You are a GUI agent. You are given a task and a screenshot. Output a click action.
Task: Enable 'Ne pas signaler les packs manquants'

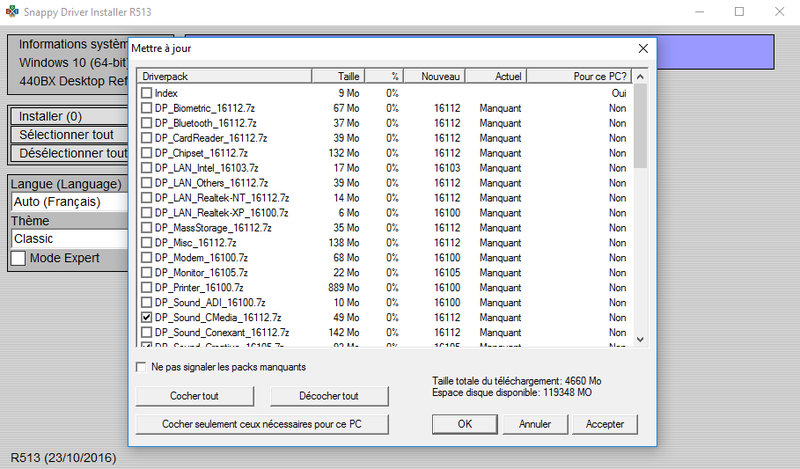[141, 367]
